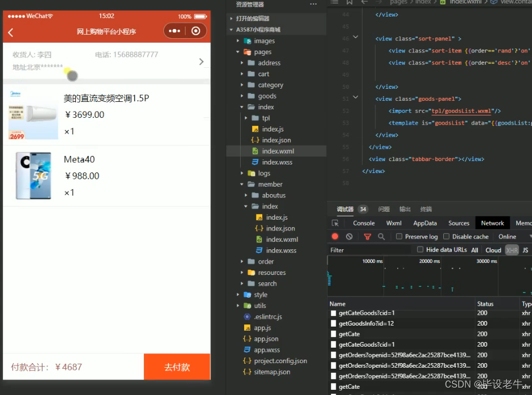Enable the Preserve log checkbox

[x=399, y=236]
